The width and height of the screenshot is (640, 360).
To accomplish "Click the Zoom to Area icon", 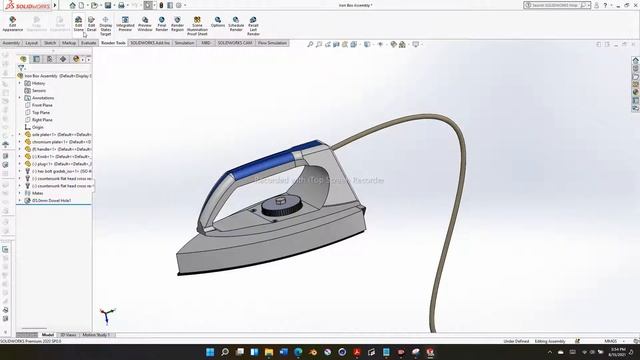I will tap(319, 44).
